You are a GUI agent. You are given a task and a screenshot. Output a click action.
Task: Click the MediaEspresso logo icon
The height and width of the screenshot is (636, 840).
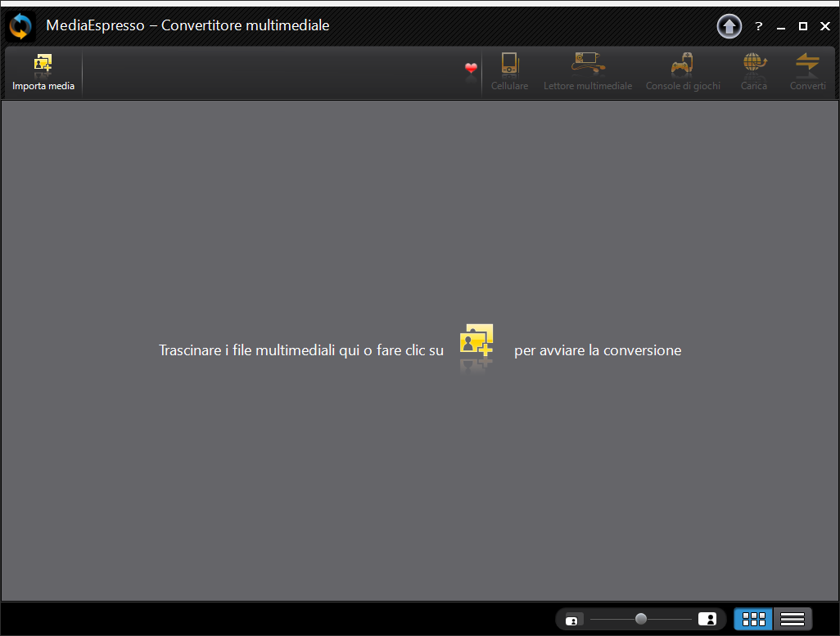click(21, 26)
